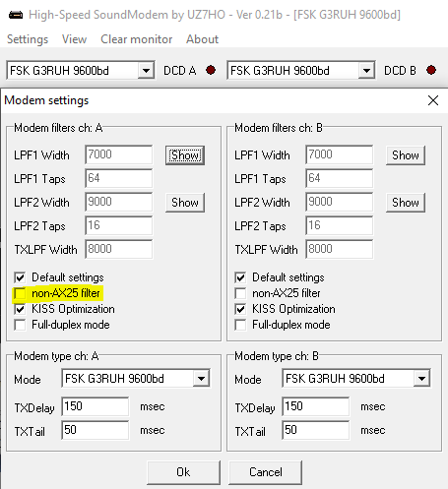Click the TXDelay field for channel A

(96, 406)
